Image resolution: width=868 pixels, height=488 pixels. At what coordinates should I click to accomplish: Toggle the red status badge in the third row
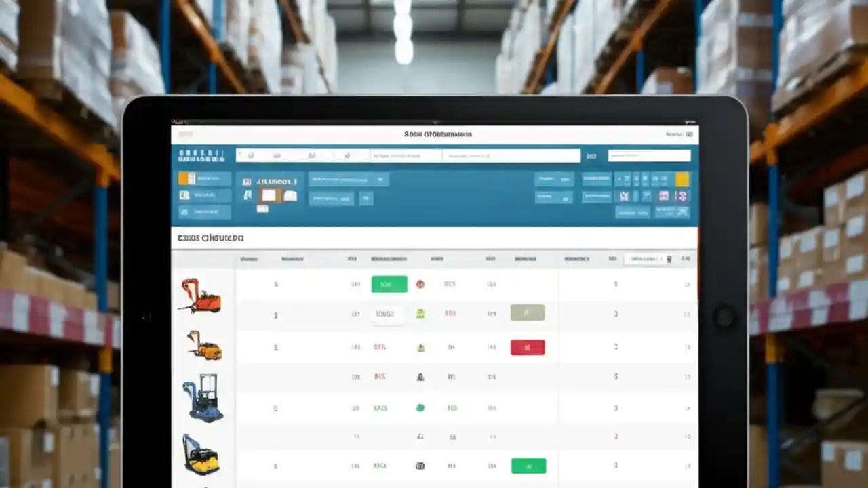(528, 347)
